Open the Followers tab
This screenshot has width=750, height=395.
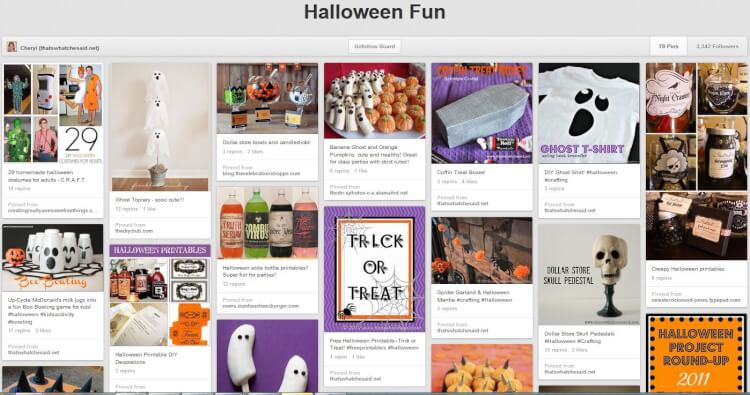tap(717, 46)
